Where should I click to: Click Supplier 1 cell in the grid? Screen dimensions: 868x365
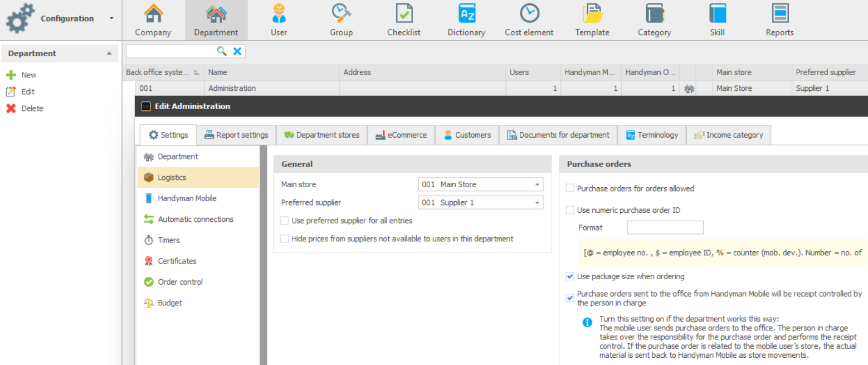coord(830,88)
